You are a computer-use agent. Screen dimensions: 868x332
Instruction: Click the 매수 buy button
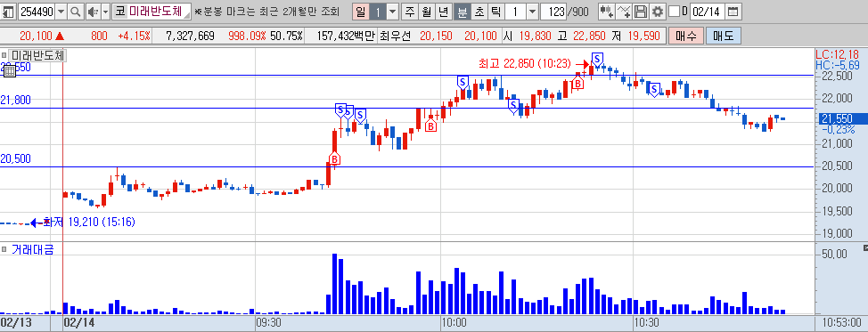tap(686, 36)
